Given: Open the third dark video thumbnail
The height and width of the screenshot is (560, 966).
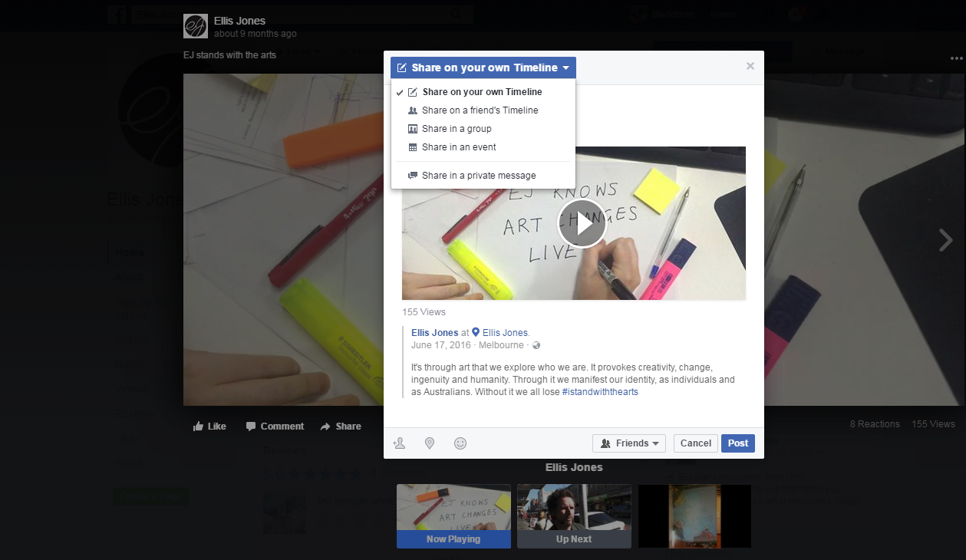Looking at the screenshot, I should tap(695, 516).
